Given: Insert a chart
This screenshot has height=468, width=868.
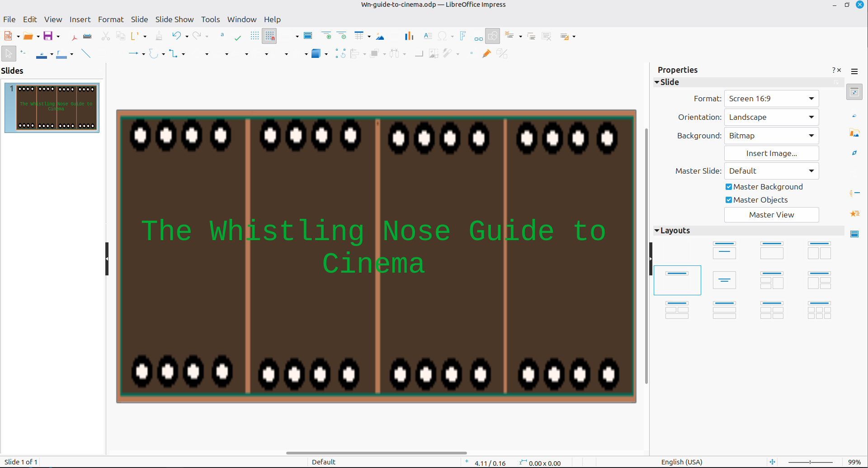Looking at the screenshot, I should 409,36.
